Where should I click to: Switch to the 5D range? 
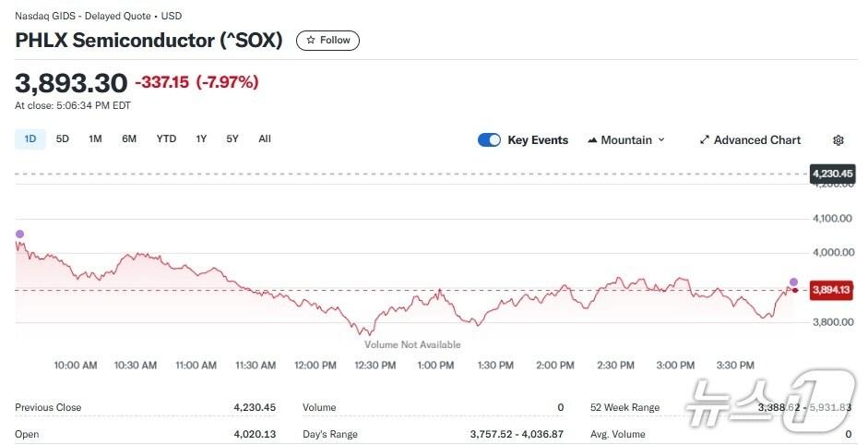click(x=63, y=139)
